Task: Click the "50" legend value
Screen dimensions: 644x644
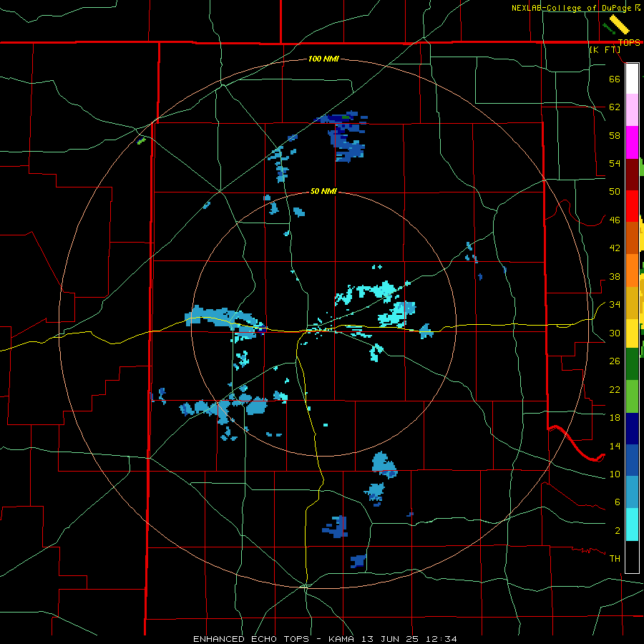Action: point(615,191)
